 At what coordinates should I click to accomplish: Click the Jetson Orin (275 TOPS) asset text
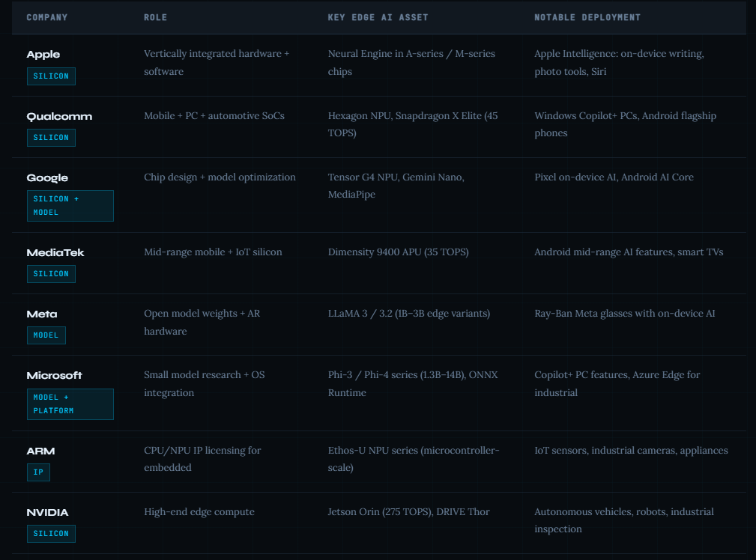click(x=379, y=512)
